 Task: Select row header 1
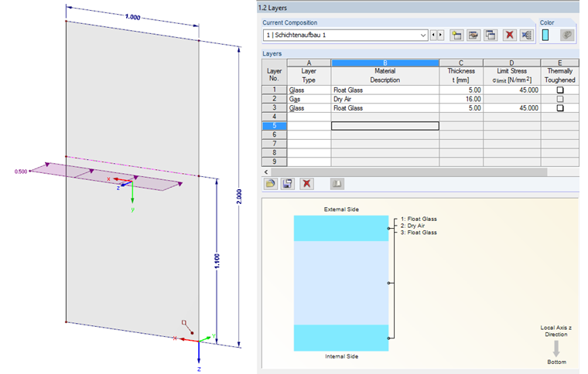tap(274, 90)
